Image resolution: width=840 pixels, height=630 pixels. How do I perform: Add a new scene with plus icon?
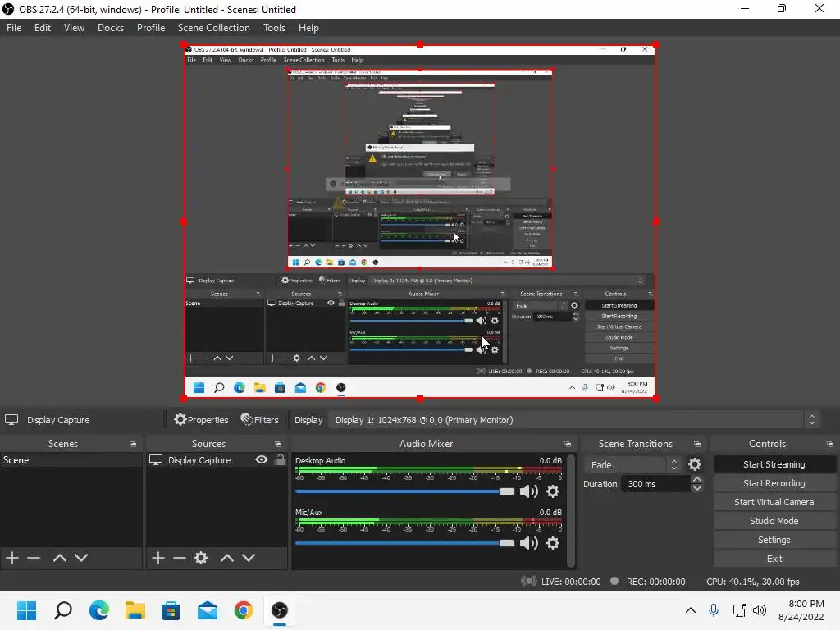pyautogui.click(x=11, y=558)
